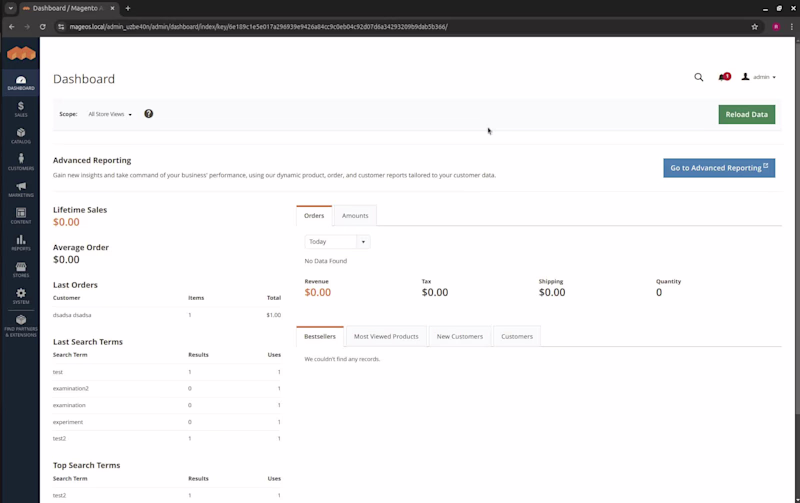The image size is (800, 503).
Task: Click 'test2' in Last Search Terms
Action: pos(59,439)
